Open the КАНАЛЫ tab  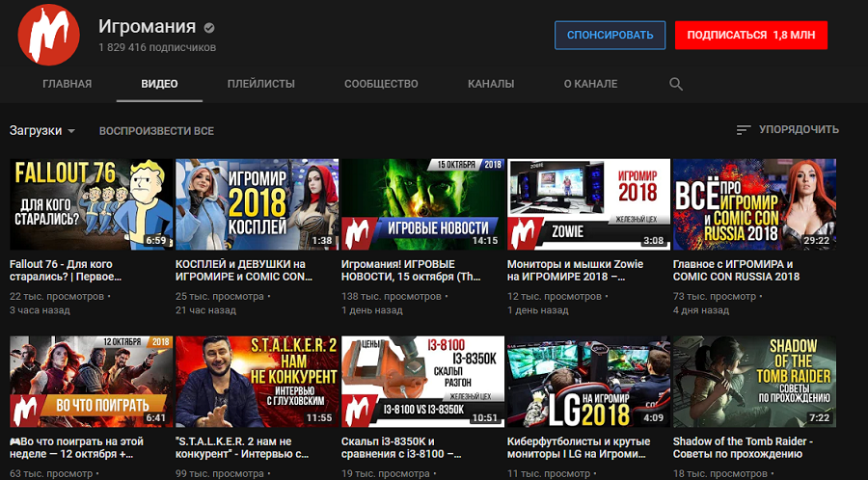(x=491, y=84)
